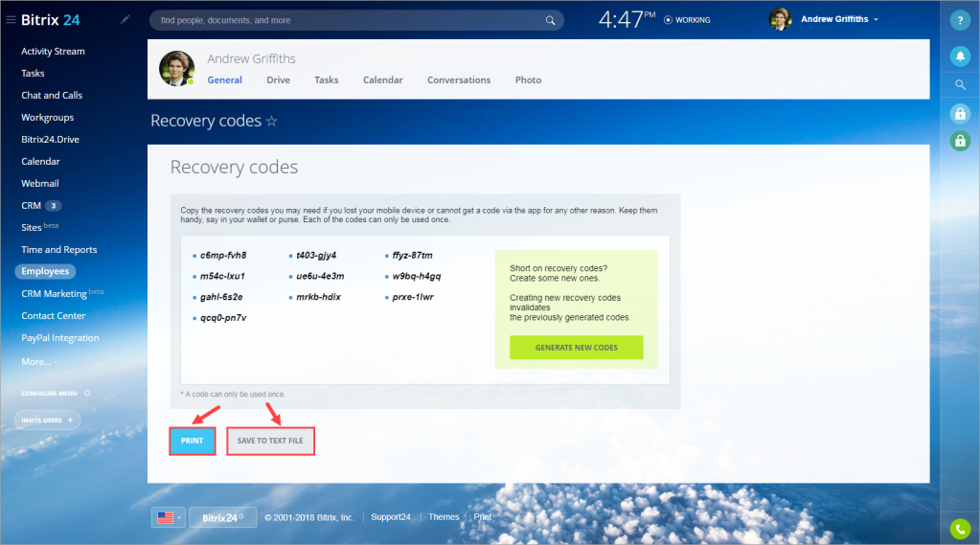The width and height of the screenshot is (980, 545).
Task: Click the Print footer link
Action: (483, 517)
